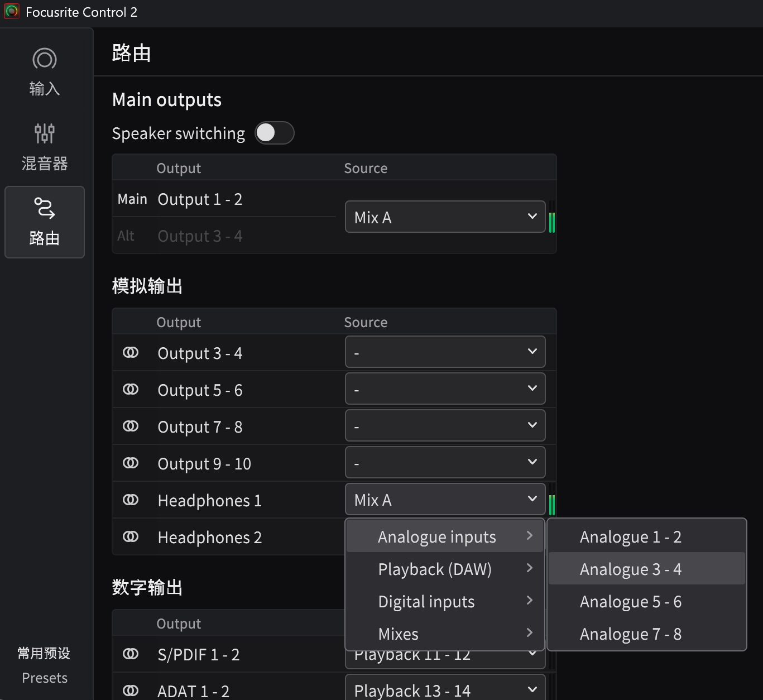The image size is (763, 700).
Task: Click the Focusrite Control 2 app icon
Action: (12, 12)
